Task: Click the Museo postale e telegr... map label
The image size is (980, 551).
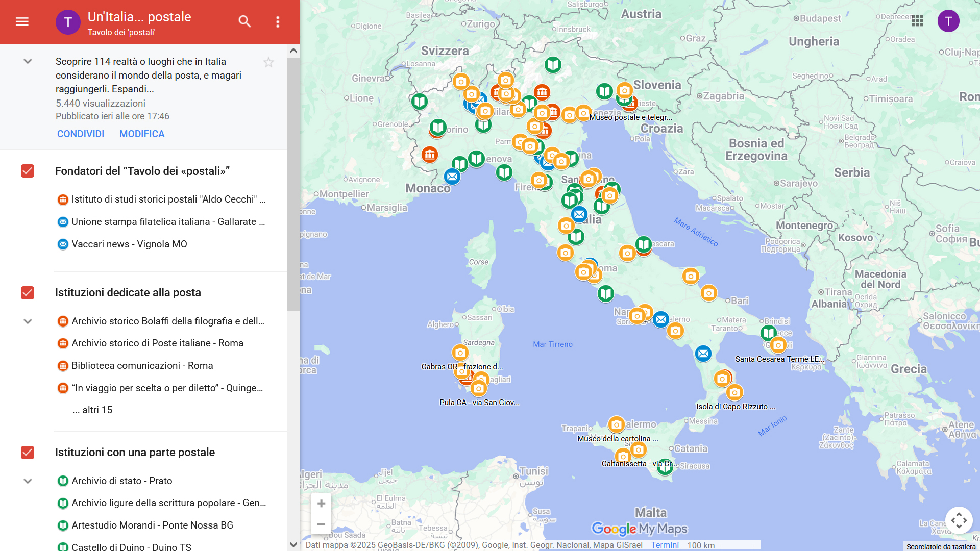Action: pos(630,117)
